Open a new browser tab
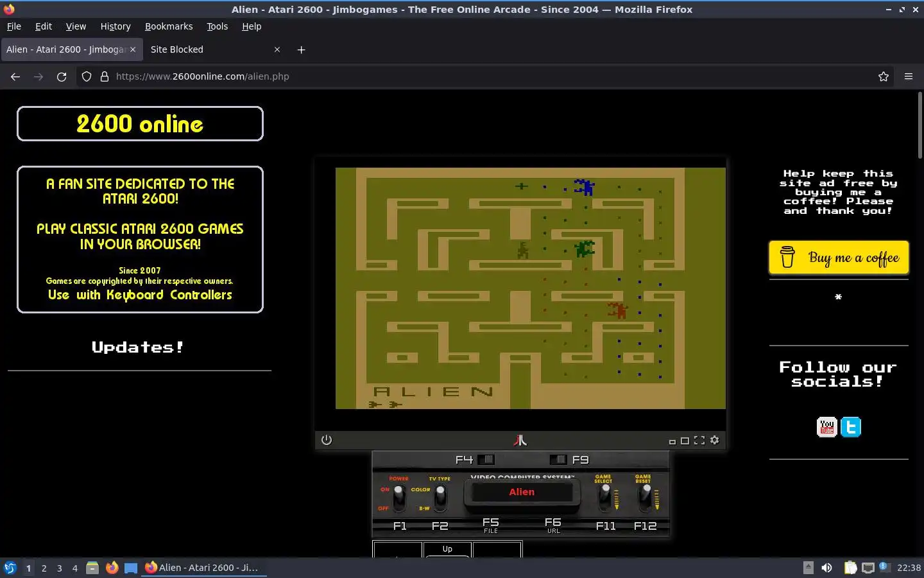 pyautogui.click(x=301, y=49)
